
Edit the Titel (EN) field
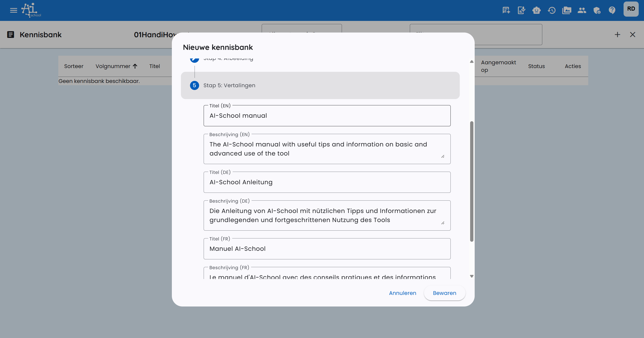[x=327, y=115]
